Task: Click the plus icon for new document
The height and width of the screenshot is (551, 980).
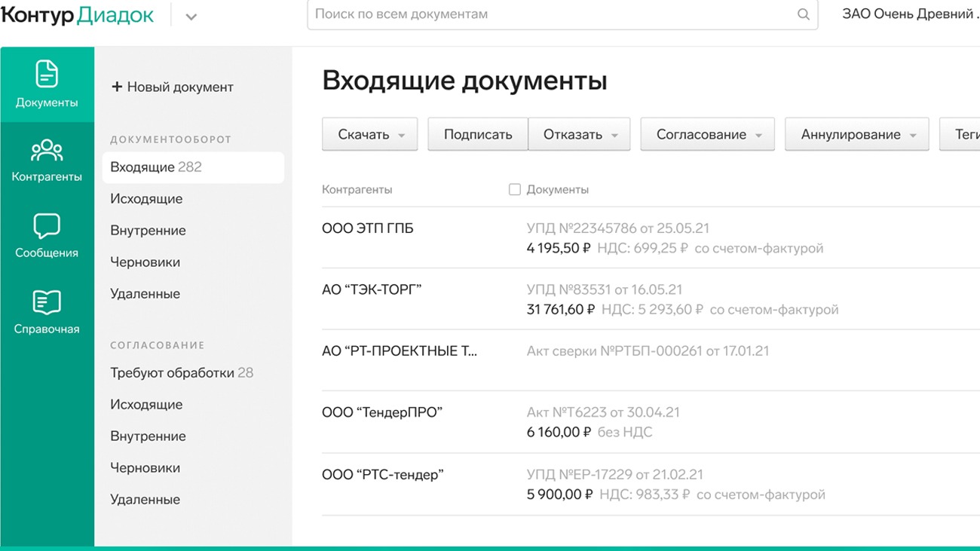Action: tap(117, 87)
